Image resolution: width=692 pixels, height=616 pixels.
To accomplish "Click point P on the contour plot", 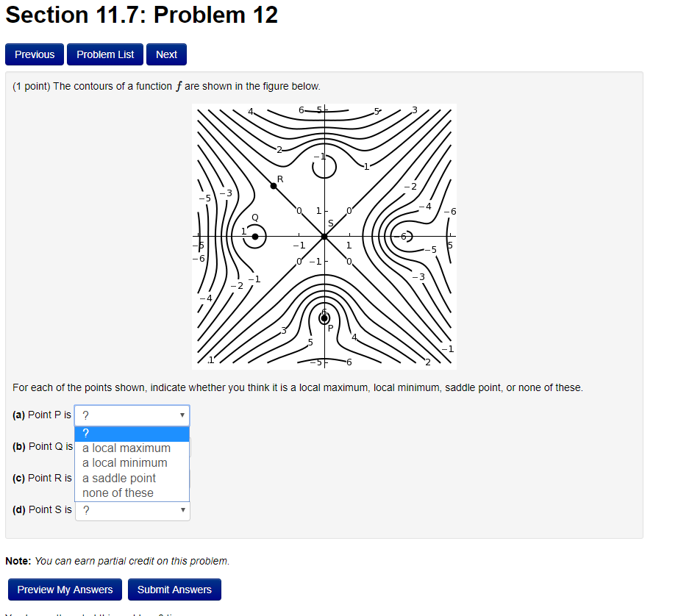I will 324,318.
